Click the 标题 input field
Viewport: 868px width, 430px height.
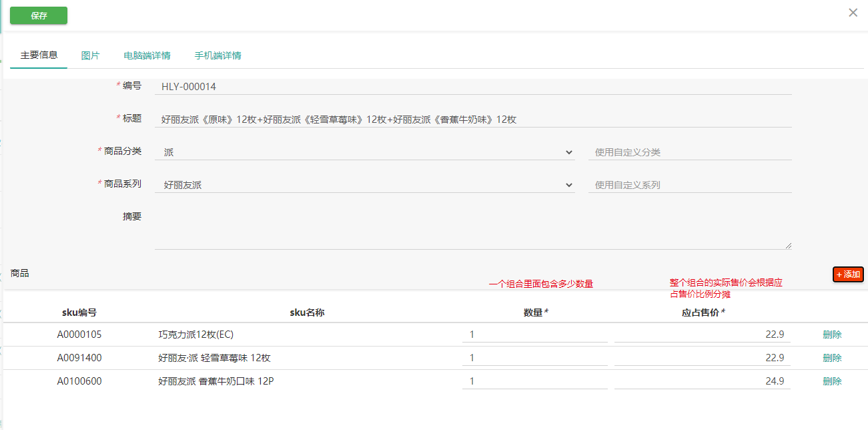(473, 120)
